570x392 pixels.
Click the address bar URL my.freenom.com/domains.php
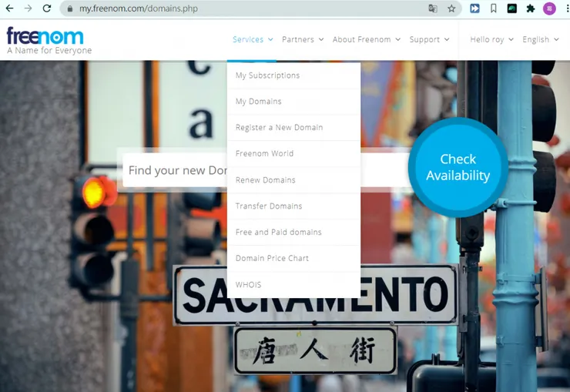[x=139, y=8]
